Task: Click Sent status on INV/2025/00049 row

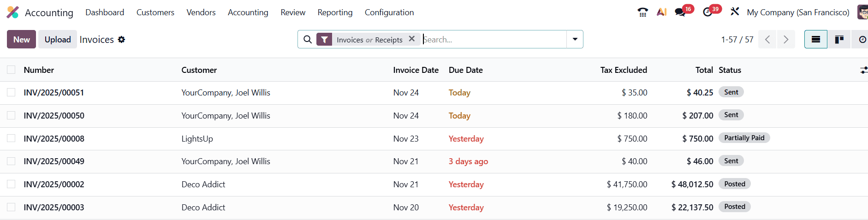Action: (x=731, y=161)
